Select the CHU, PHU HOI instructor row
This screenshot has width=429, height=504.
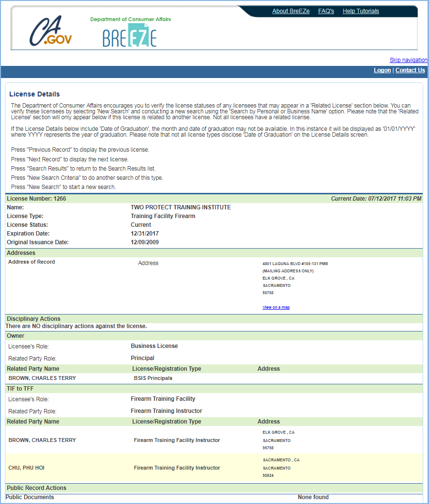tap(27, 468)
